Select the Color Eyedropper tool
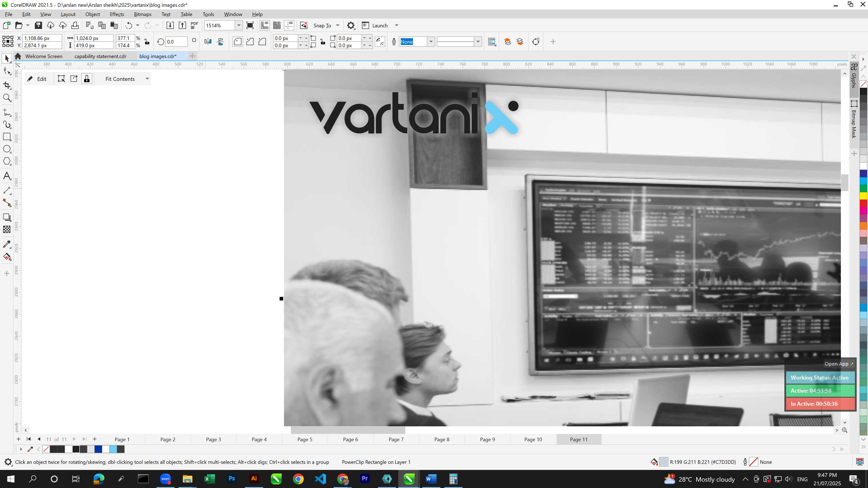The width and height of the screenshot is (868, 488). coord(7,244)
